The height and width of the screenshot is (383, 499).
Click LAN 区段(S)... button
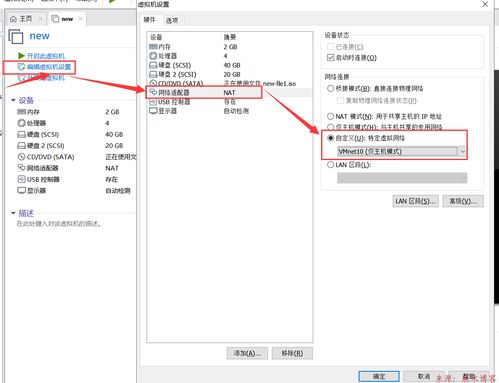click(415, 201)
